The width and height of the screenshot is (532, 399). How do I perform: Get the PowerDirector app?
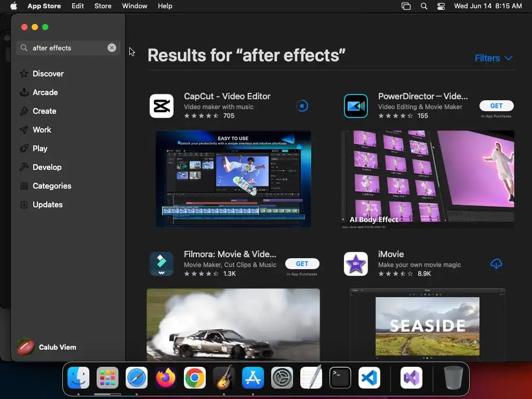[x=496, y=106]
